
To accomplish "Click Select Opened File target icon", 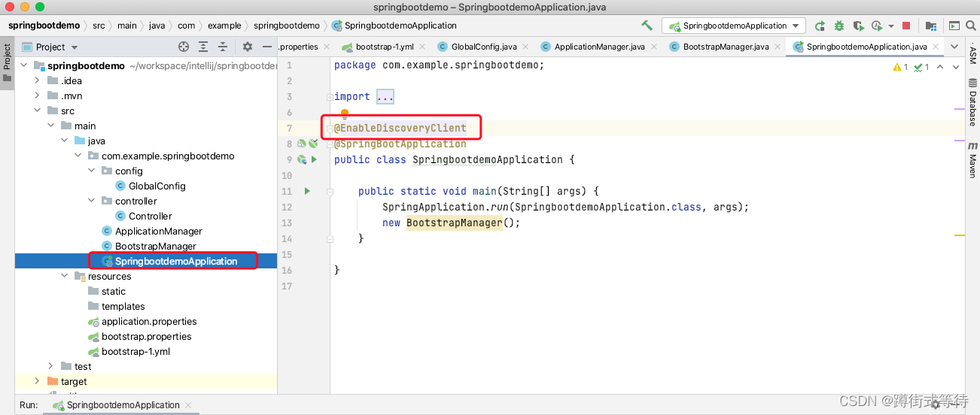I will click(x=184, y=47).
